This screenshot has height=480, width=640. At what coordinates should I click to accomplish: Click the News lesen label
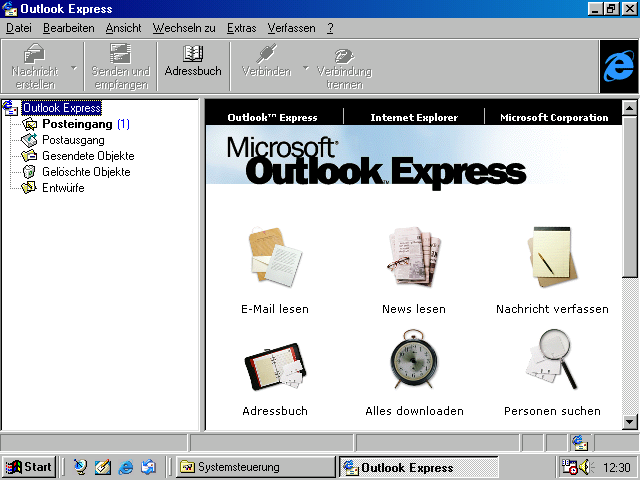[x=414, y=309]
